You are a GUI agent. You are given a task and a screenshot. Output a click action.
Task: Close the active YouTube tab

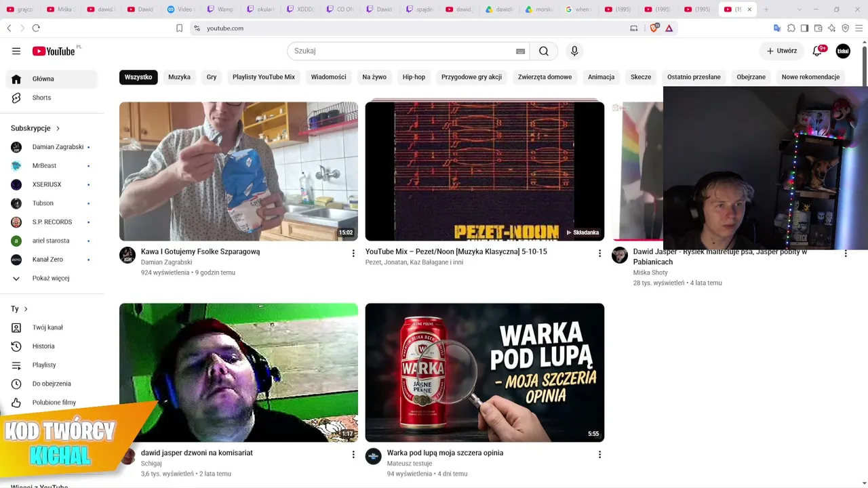click(x=749, y=9)
